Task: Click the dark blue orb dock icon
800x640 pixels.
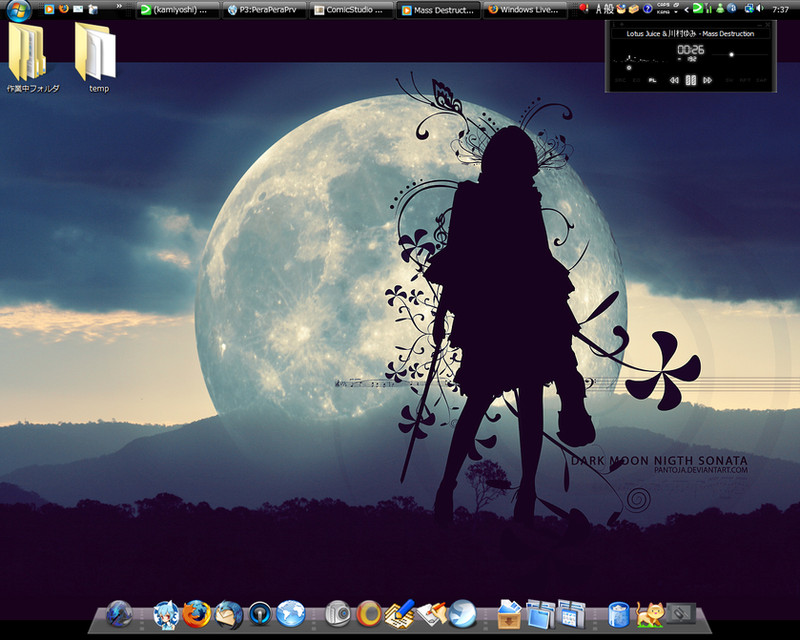Action: click(x=119, y=613)
